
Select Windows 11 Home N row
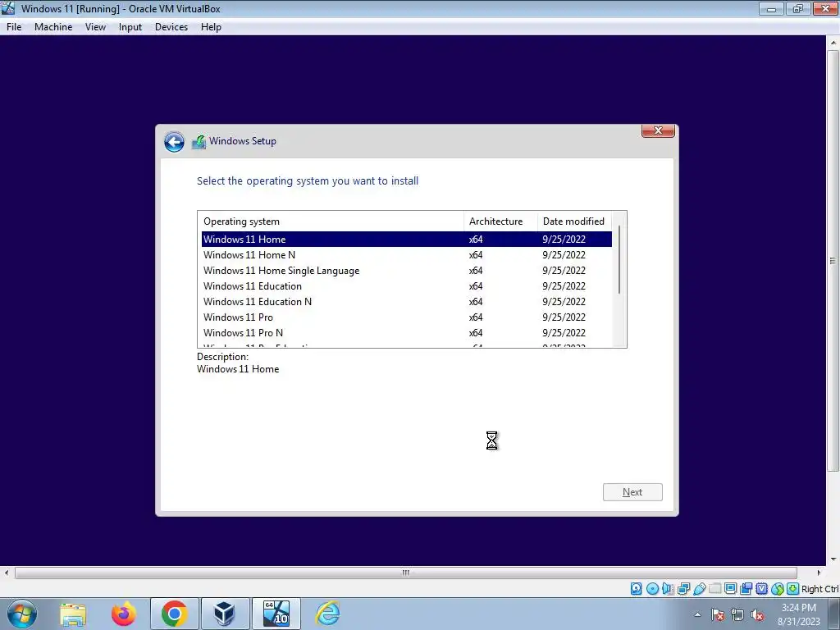coord(407,255)
